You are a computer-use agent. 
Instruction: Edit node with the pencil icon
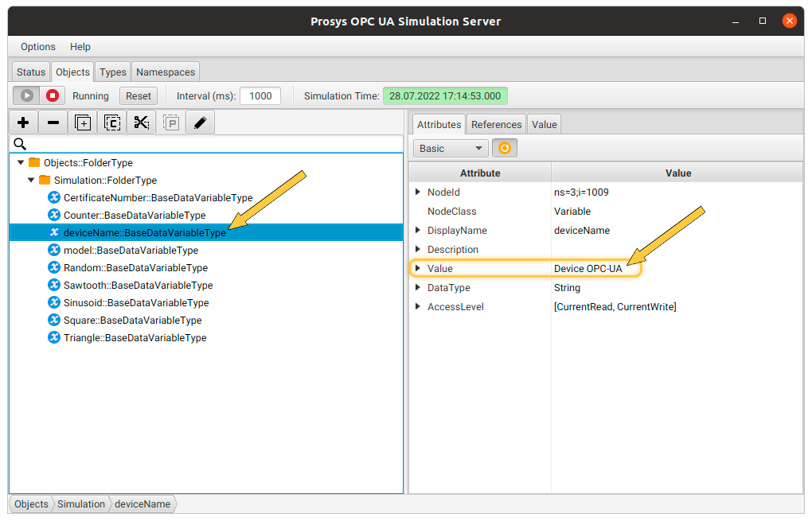(201, 122)
